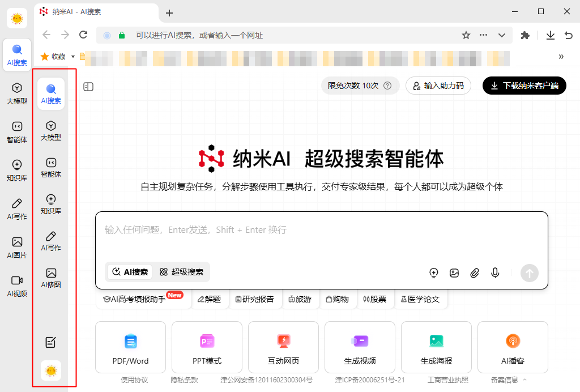
Task: Select the AI高考填报助手 tag
Action: tap(144, 299)
